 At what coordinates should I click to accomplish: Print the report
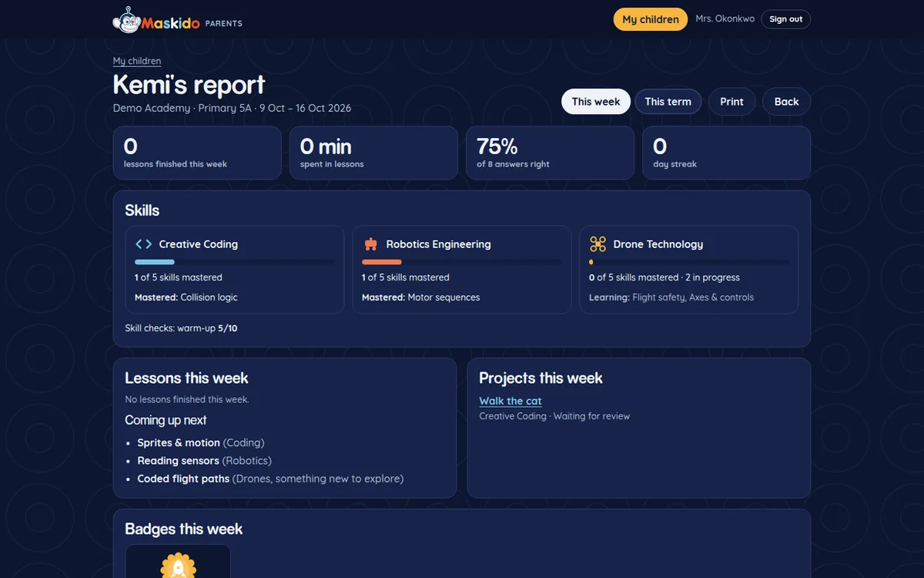pos(731,102)
